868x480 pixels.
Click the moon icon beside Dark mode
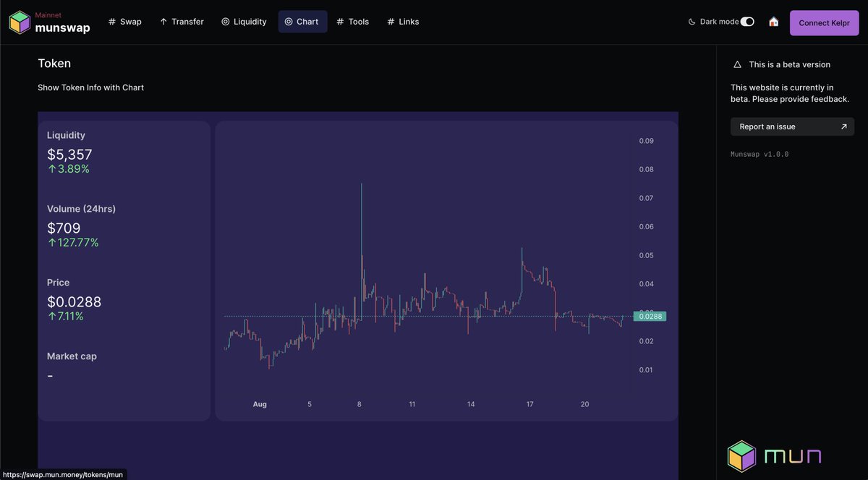[x=692, y=22]
